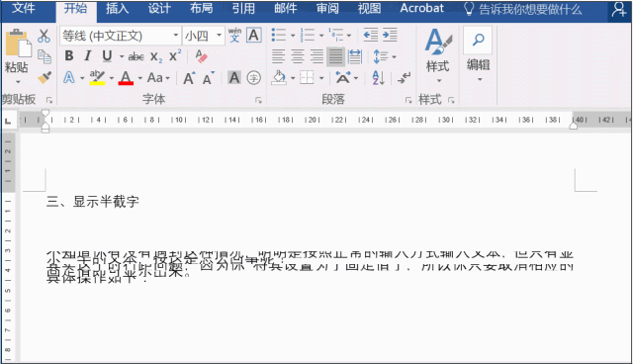Screen dimensions: 633x364
Task: Click the Distributed alignment icon
Action: coord(355,56)
